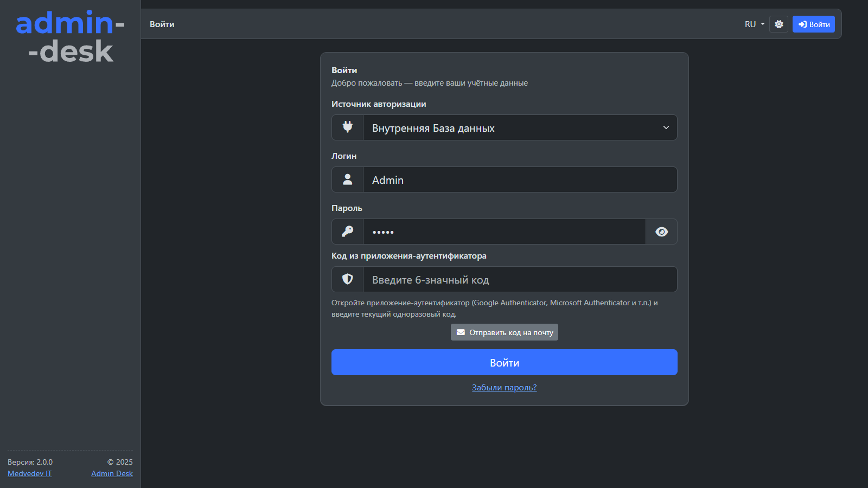Image resolution: width=868 pixels, height=488 pixels.
Task: Focus the login field containing Admin
Action: coord(519,179)
